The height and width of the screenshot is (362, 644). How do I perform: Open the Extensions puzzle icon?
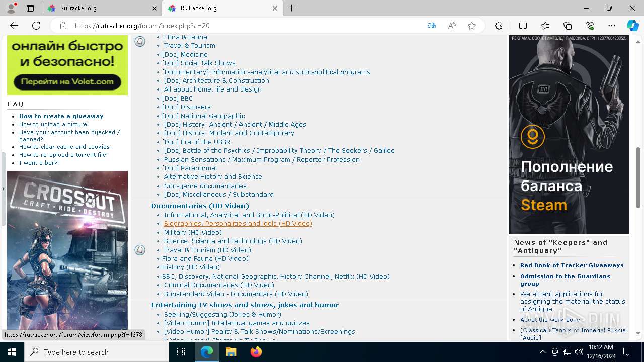click(x=499, y=26)
